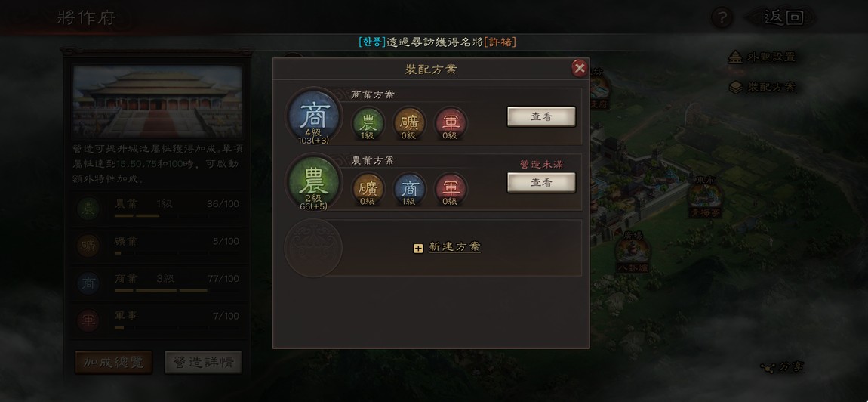868x402 pixels.
Task: Open the help question mark icon
Action: pos(722,18)
